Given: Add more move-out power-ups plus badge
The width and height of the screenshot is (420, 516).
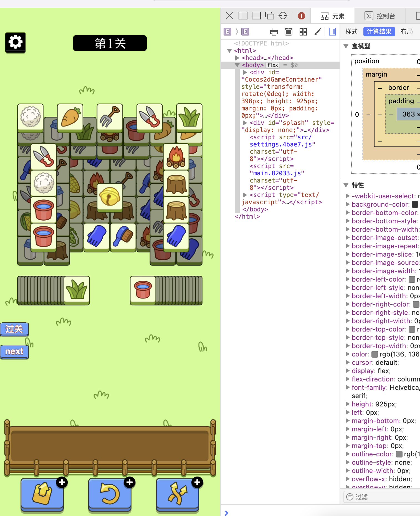Looking at the screenshot, I should click(62, 482).
